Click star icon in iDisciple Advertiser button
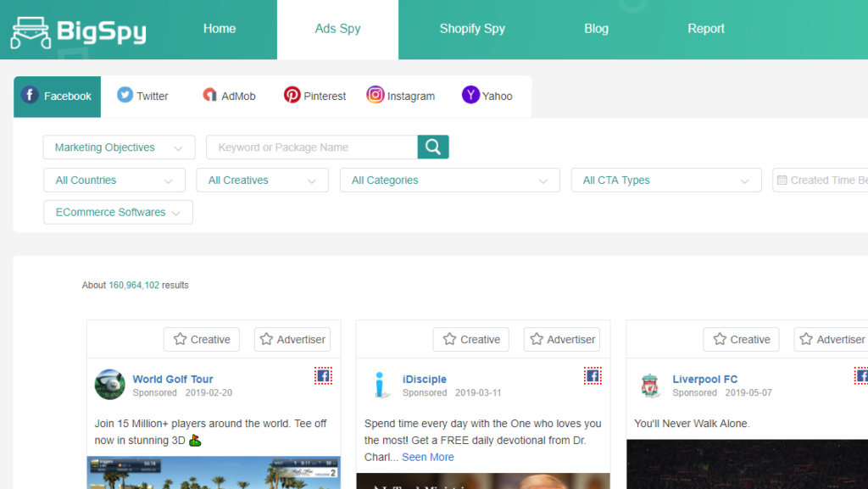The image size is (868, 489). click(537, 339)
